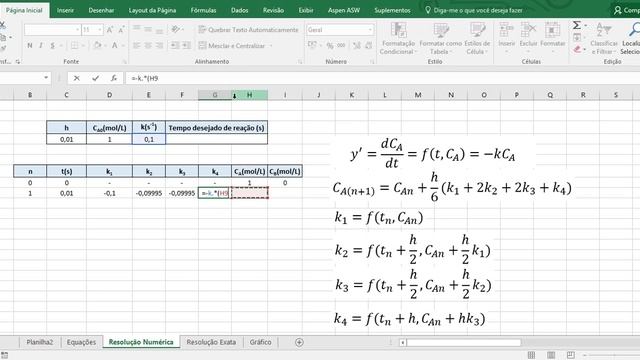Click the borders icon in the Fonte group
The width and height of the screenshot is (640, 360).
75,45
